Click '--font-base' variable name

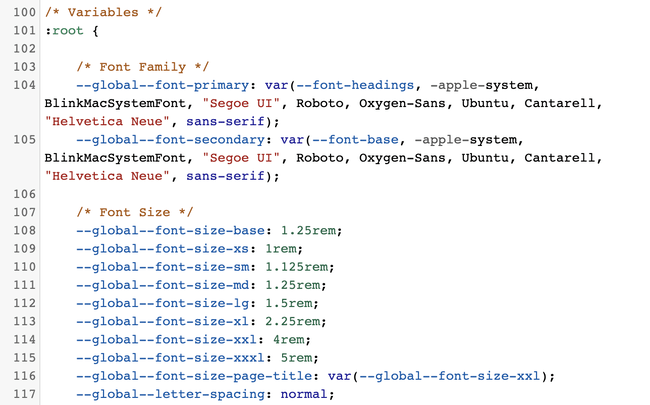click(355, 140)
